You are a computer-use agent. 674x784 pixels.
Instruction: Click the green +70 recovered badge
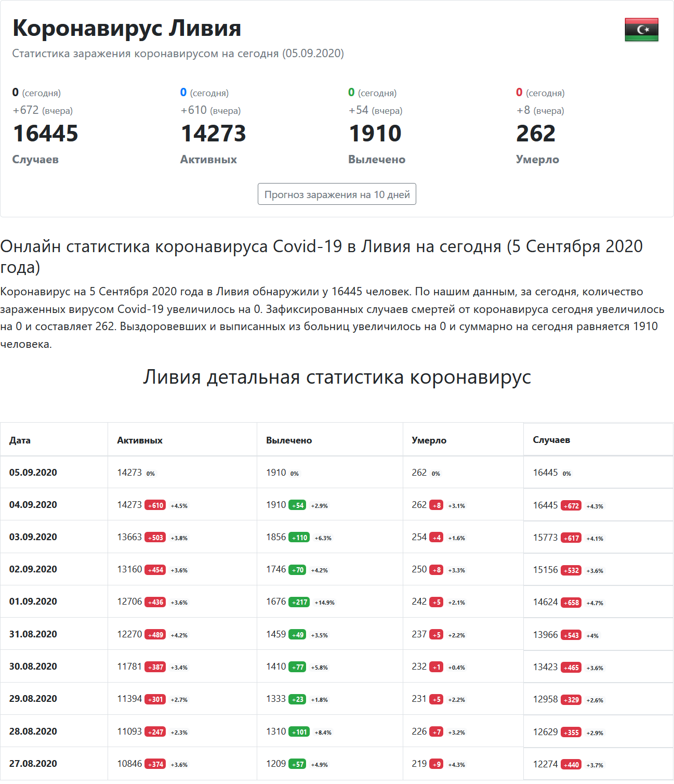297,570
